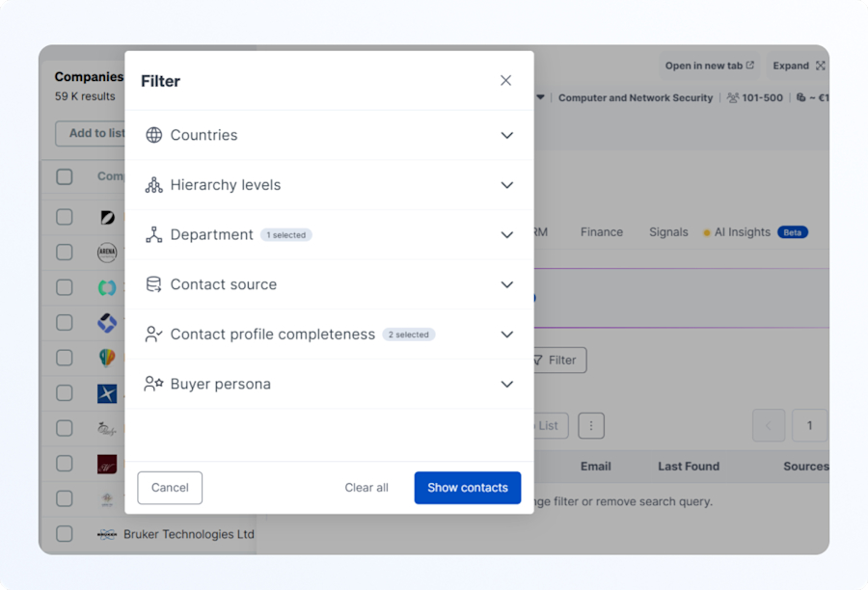This screenshot has width=868, height=590.
Task: Click the globe icon beside Countries
Action: [x=154, y=135]
